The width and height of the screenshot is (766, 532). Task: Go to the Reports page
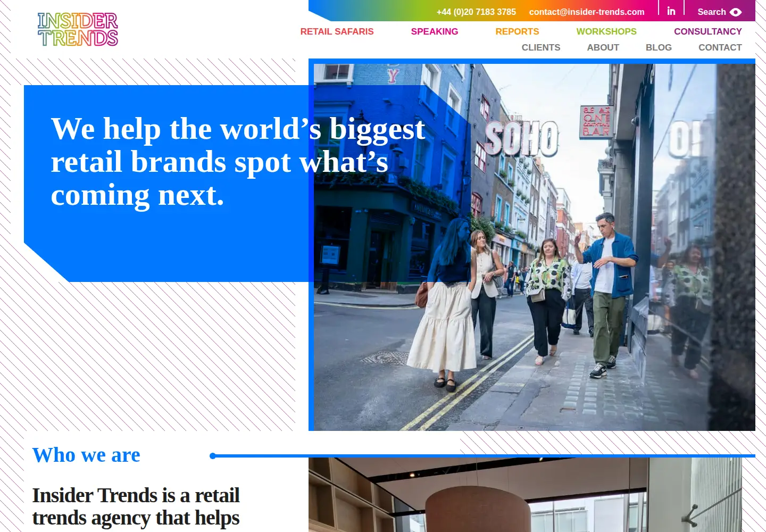pyautogui.click(x=517, y=31)
